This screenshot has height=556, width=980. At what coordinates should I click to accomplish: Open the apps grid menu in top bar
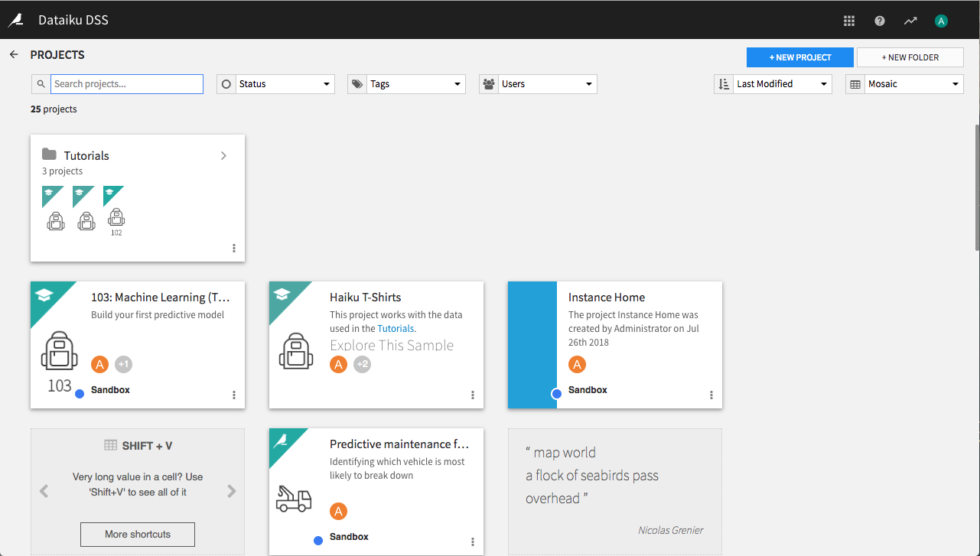coord(848,20)
